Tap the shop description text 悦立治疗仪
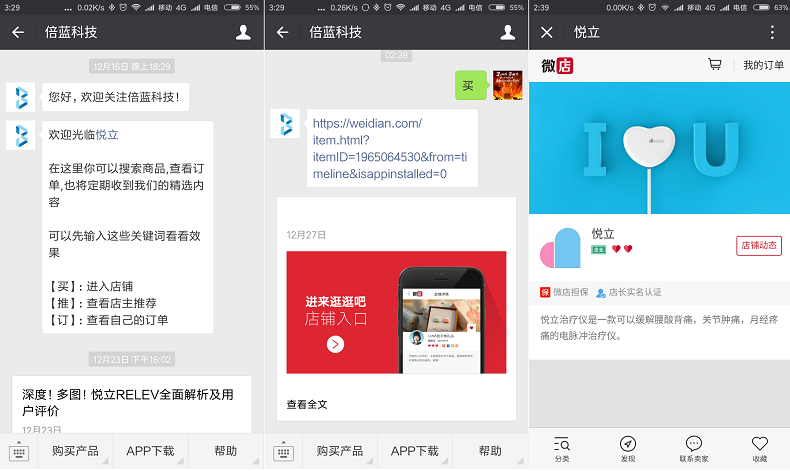790x471 pixels. point(659,327)
